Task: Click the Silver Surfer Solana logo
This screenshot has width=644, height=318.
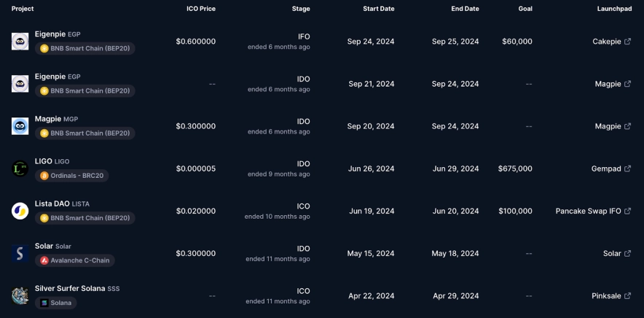Action: click(20, 295)
